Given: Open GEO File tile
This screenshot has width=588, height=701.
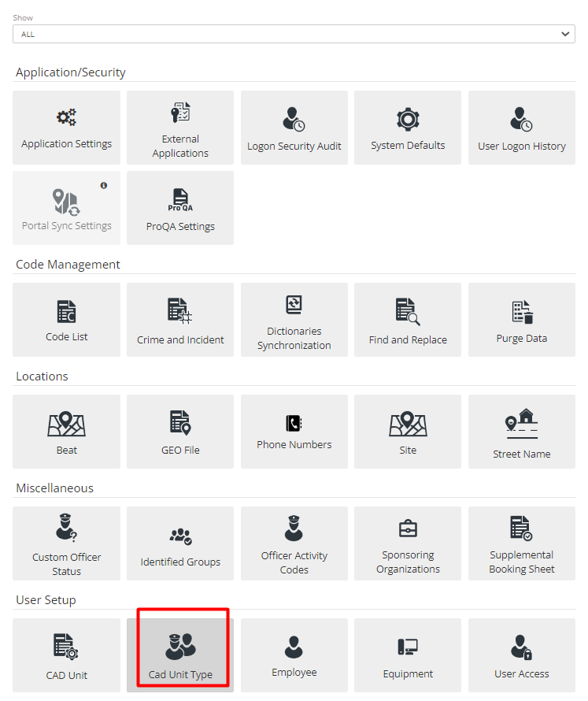Looking at the screenshot, I should pyautogui.click(x=180, y=432).
